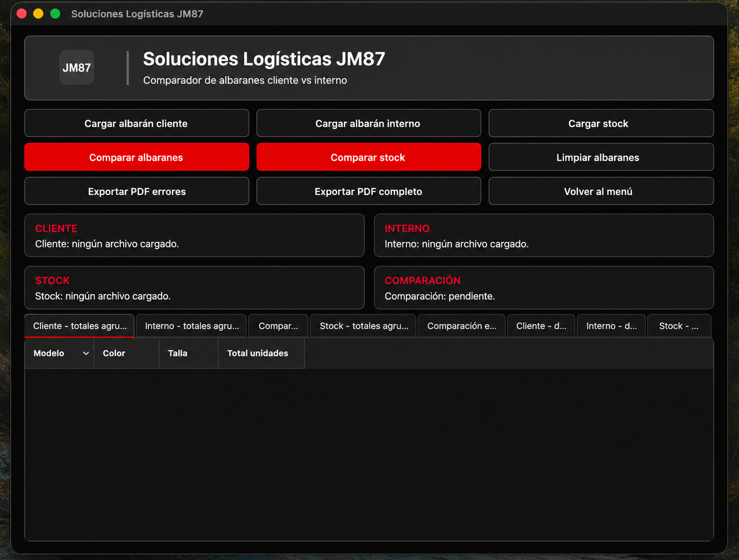This screenshot has height=560, width=739.
Task: Open the 'Compar...' tab
Action: point(278,326)
